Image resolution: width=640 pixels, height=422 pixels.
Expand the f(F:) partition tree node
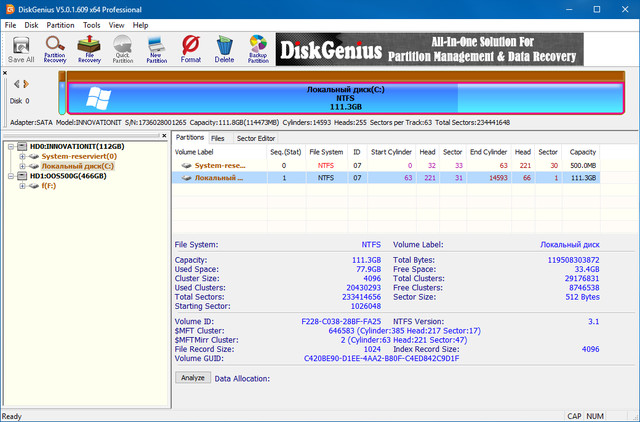[x=21, y=186]
